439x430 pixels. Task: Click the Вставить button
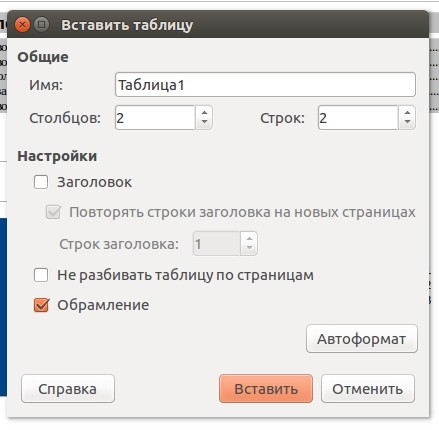coord(266,389)
